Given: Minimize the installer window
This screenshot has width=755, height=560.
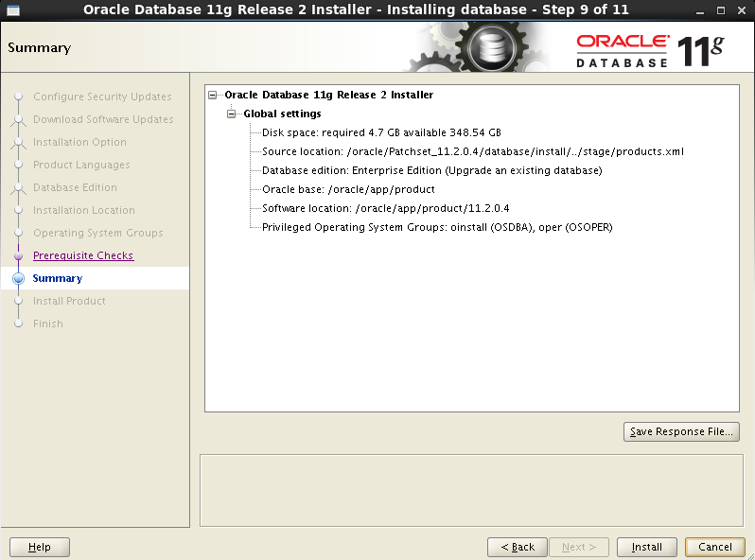Looking at the screenshot, I should 700,10.
